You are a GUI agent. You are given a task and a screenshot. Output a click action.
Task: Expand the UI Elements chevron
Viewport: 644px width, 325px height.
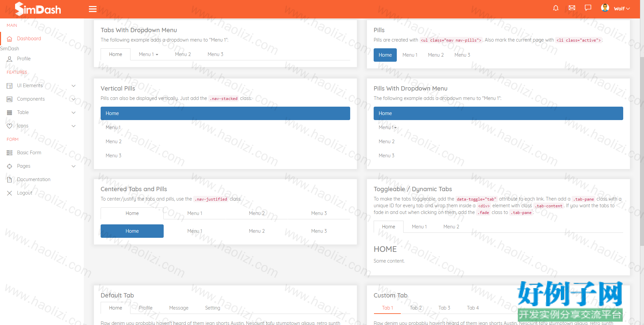coord(74,86)
